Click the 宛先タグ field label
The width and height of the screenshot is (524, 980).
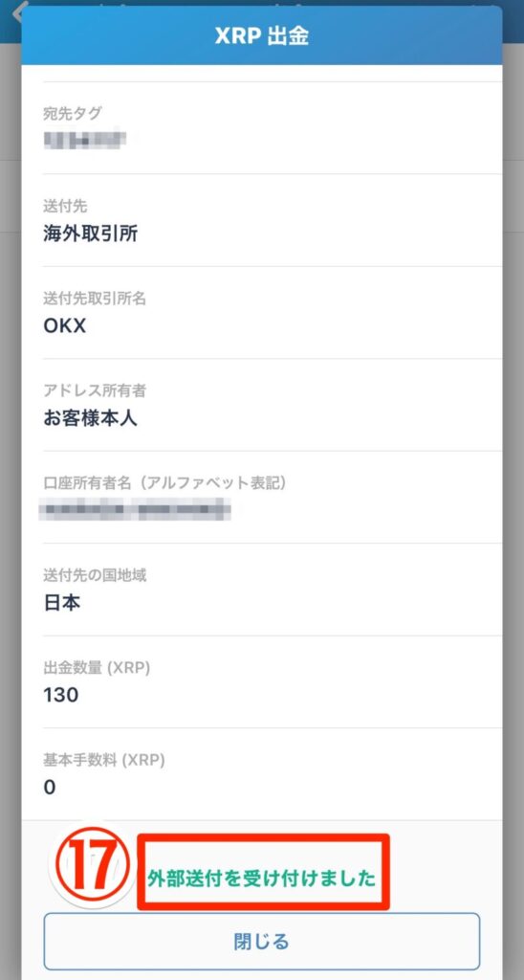[73, 113]
